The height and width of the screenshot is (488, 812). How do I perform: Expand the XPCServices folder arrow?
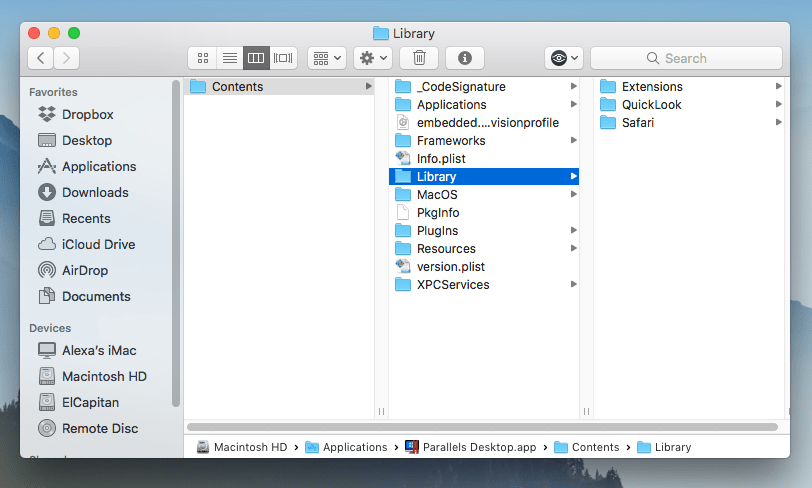click(573, 284)
